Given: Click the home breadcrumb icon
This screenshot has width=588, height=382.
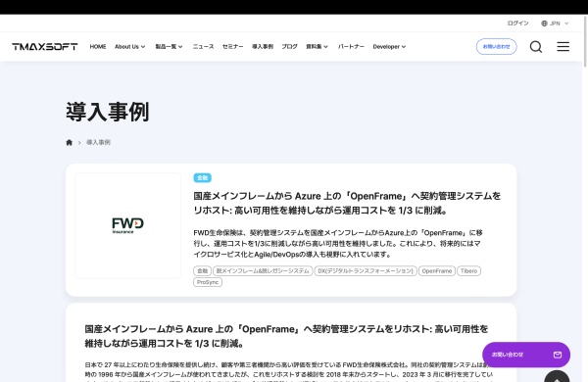Looking at the screenshot, I should coord(69,142).
